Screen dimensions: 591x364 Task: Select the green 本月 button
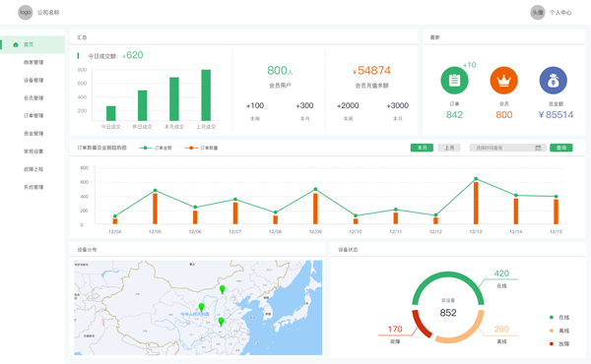422,148
